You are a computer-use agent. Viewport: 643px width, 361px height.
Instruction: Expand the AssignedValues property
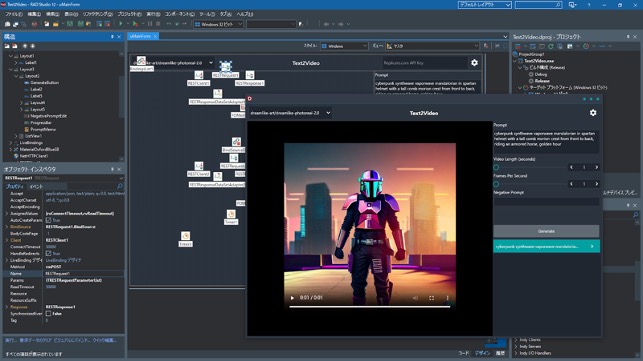click(7, 214)
